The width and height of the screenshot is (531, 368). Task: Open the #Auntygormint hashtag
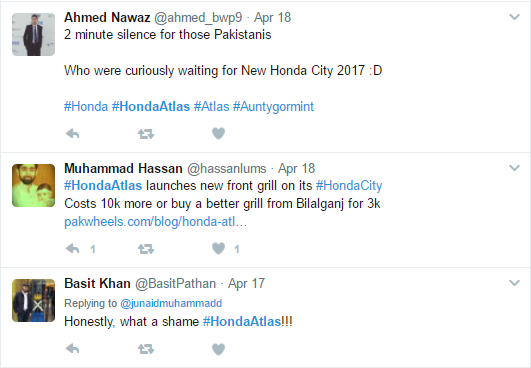pyautogui.click(x=273, y=107)
